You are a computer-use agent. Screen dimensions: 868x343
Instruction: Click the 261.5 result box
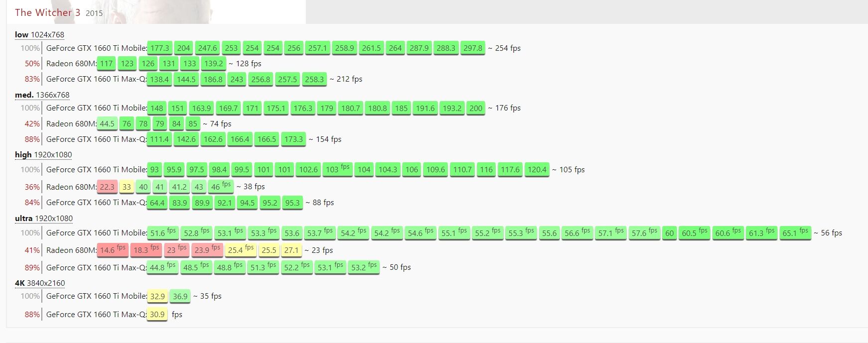pos(372,48)
